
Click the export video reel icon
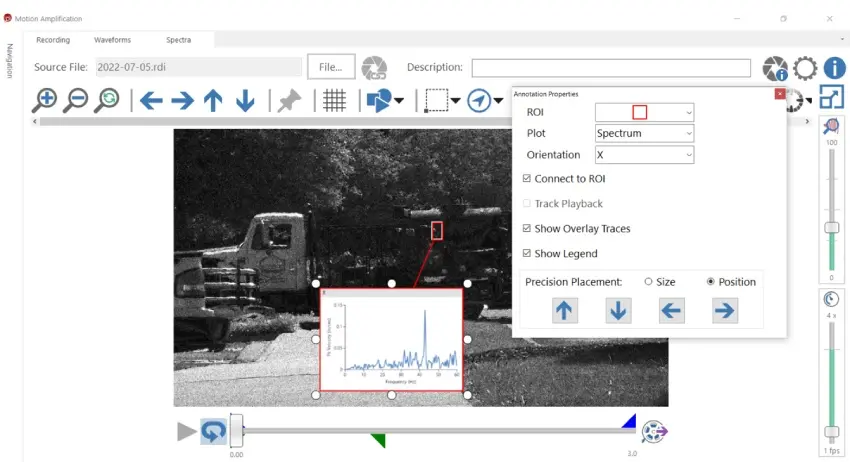(654, 432)
